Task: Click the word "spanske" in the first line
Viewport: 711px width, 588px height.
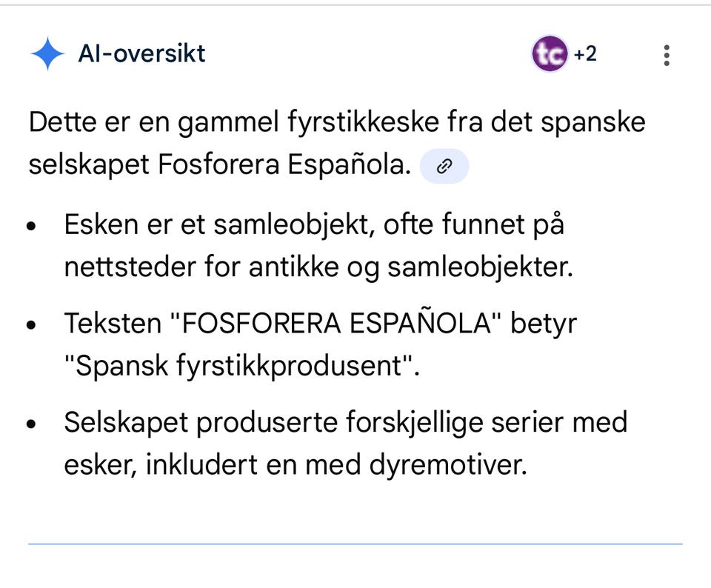Action: point(593,124)
